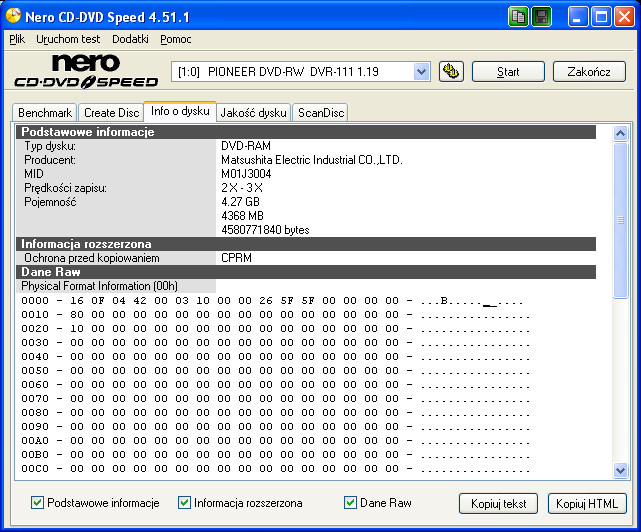The width and height of the screenshot is (641, 532).
Task: Click the DVD-RAM disc type value
Action: point(246,146)
